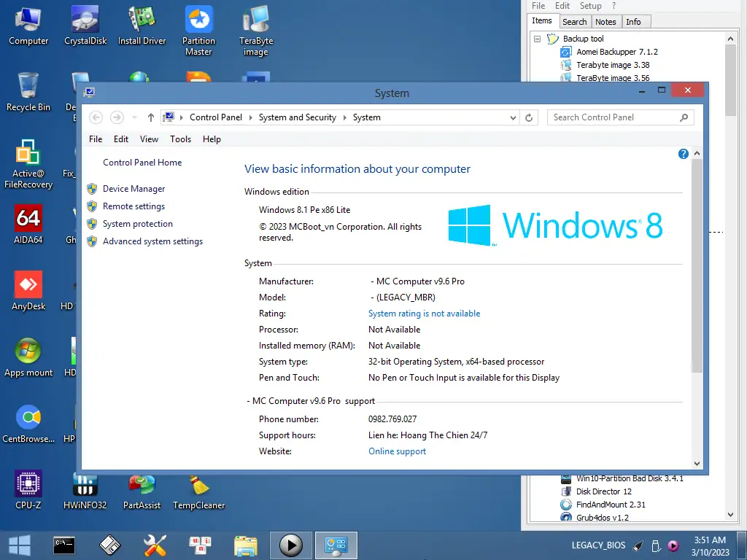Click the media play button in taskbar
This screenshot has height=560, width=747.
click(x=290, y=545)
